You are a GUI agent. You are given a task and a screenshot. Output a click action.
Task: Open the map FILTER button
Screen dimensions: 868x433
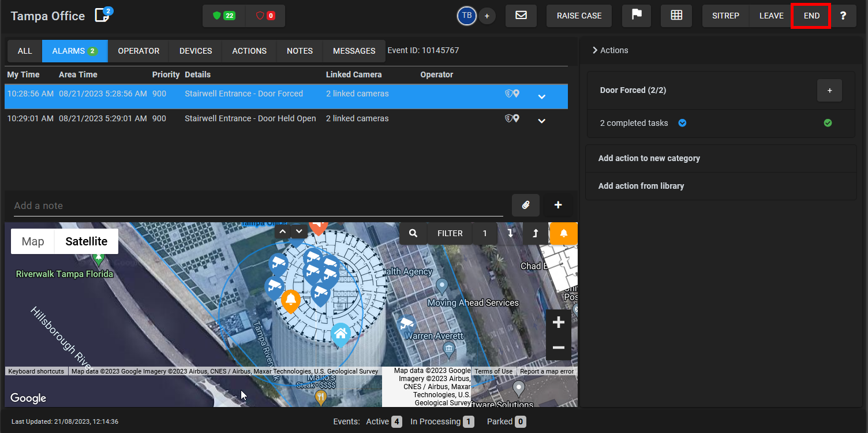click(450, 233)
